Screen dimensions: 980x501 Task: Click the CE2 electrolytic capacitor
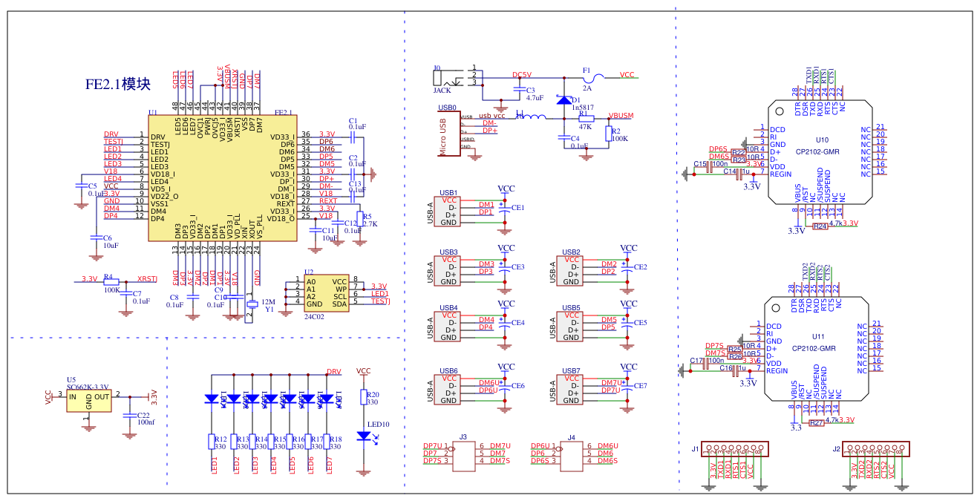coord(628,266)
